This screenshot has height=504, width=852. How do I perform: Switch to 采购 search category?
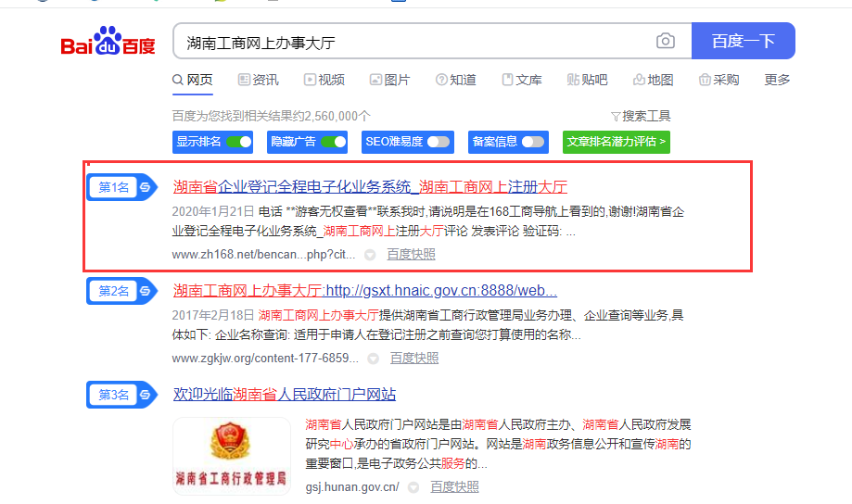pos(718,80)
